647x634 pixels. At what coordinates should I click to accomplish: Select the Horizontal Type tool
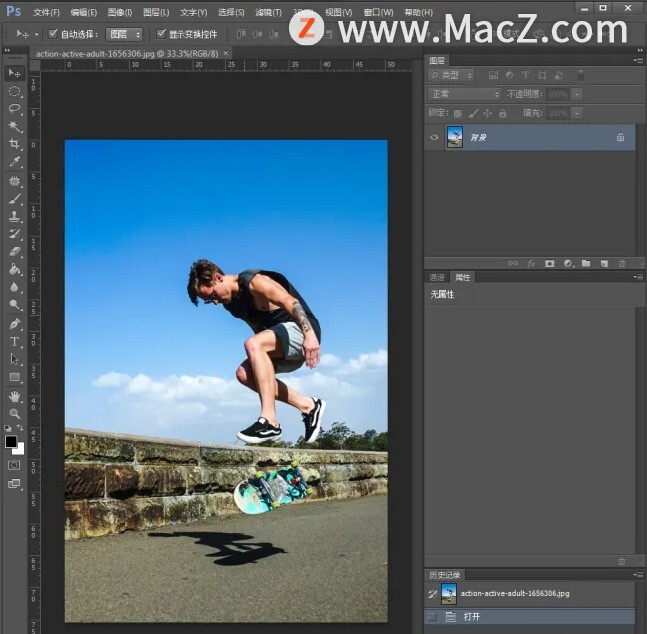[14, 342]
